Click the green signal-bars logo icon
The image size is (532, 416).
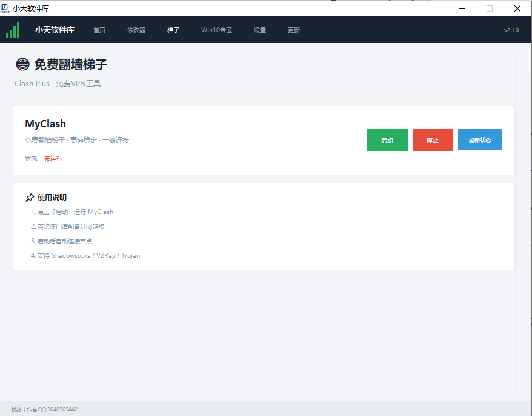13,30
